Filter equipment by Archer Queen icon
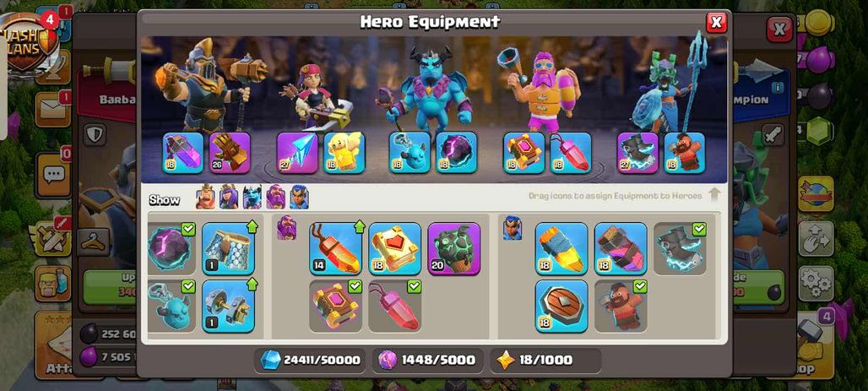The height and width of the screenshot is (391, 868). click(229, 197)
